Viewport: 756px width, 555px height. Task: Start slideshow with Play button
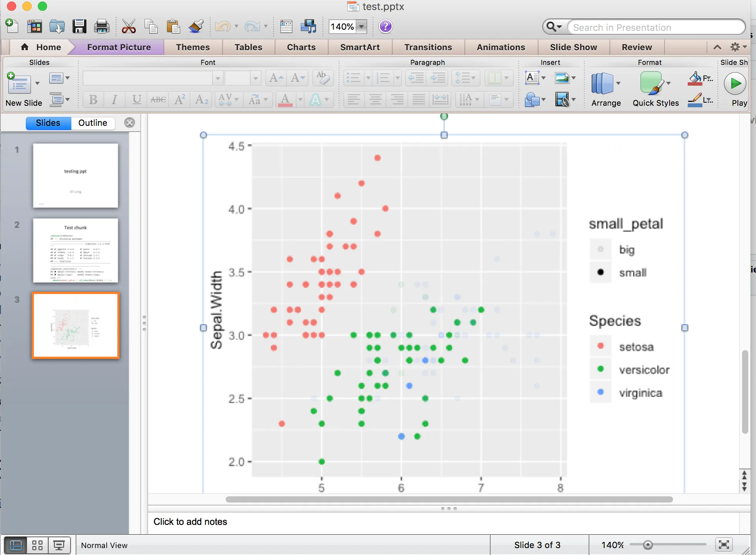click(x=735, y=84)
